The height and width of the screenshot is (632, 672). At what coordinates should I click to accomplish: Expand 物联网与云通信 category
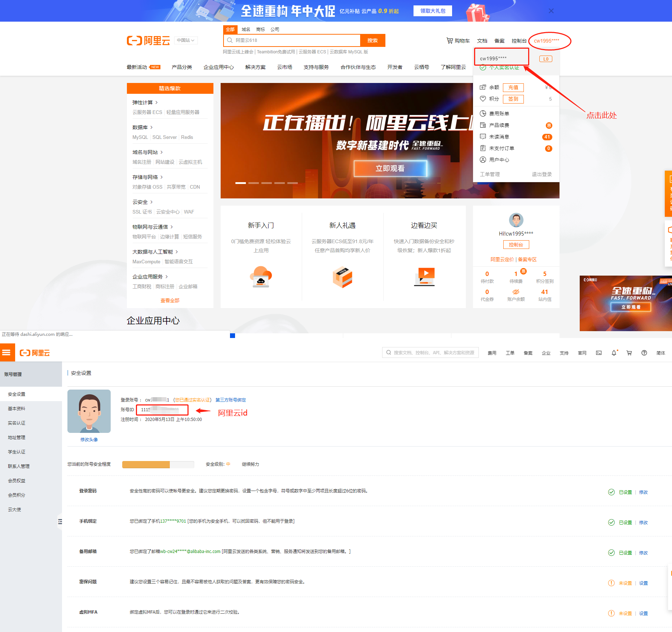point(152,227)
